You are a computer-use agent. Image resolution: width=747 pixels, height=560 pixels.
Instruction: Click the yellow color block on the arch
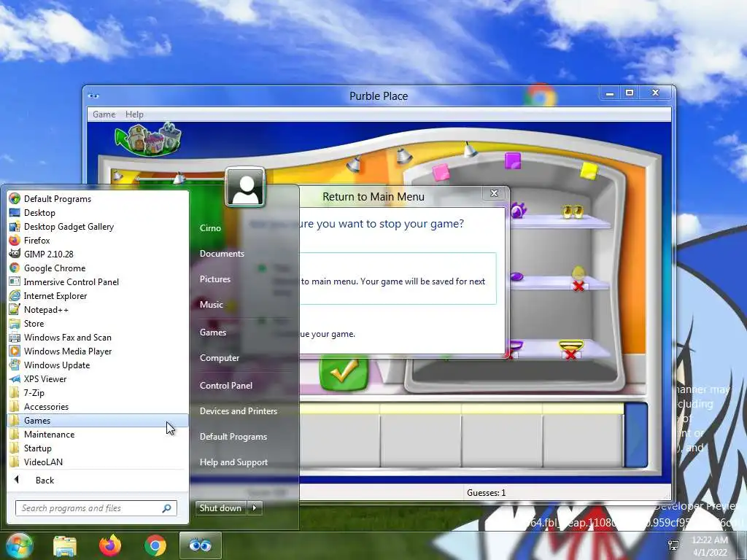pos(589,171)
